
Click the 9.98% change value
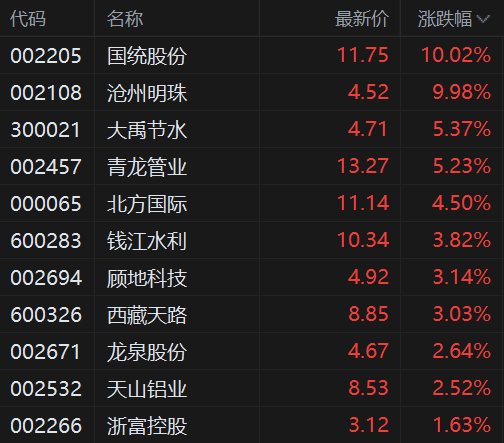pos(462,92)
